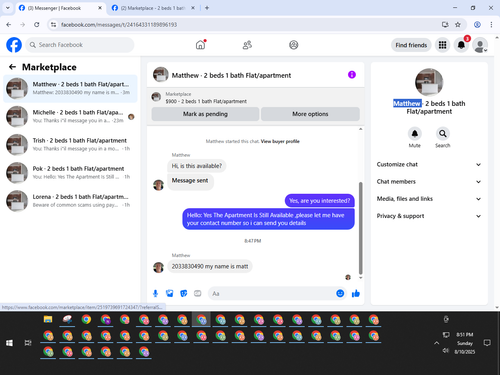Click the Find friends button
This screenshot has height=375, width=500.
point(411,45)
